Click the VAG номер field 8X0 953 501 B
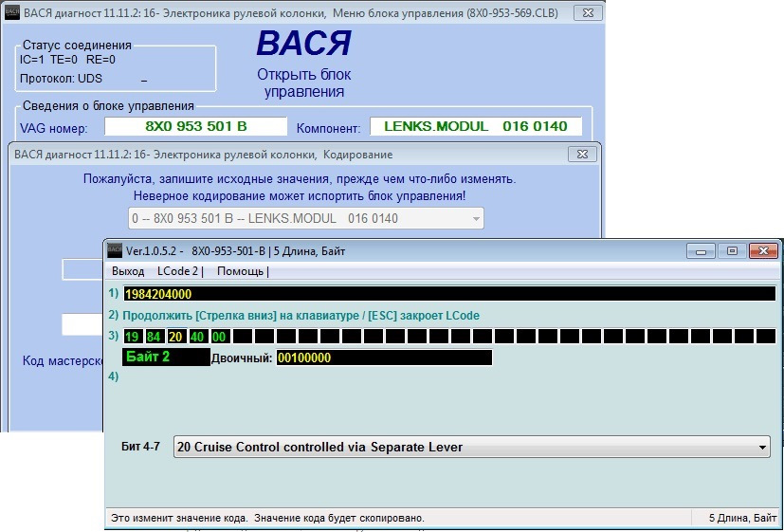 (x=195, y=126)
